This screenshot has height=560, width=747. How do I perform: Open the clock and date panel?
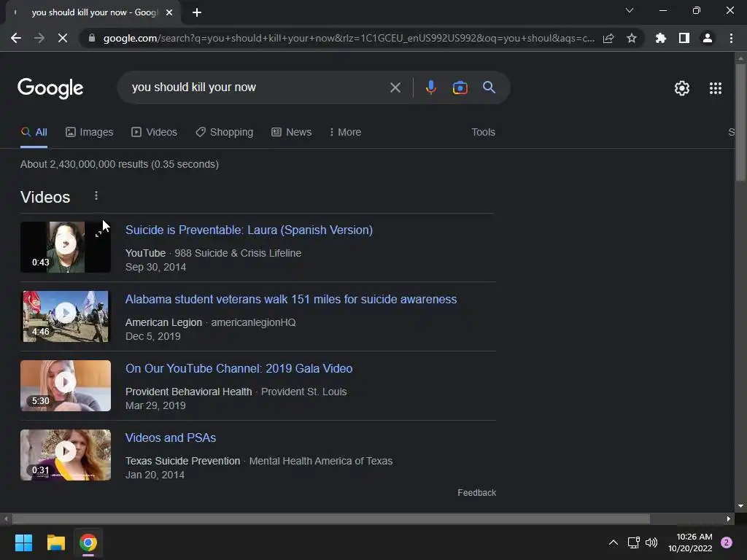pos(690,542)
